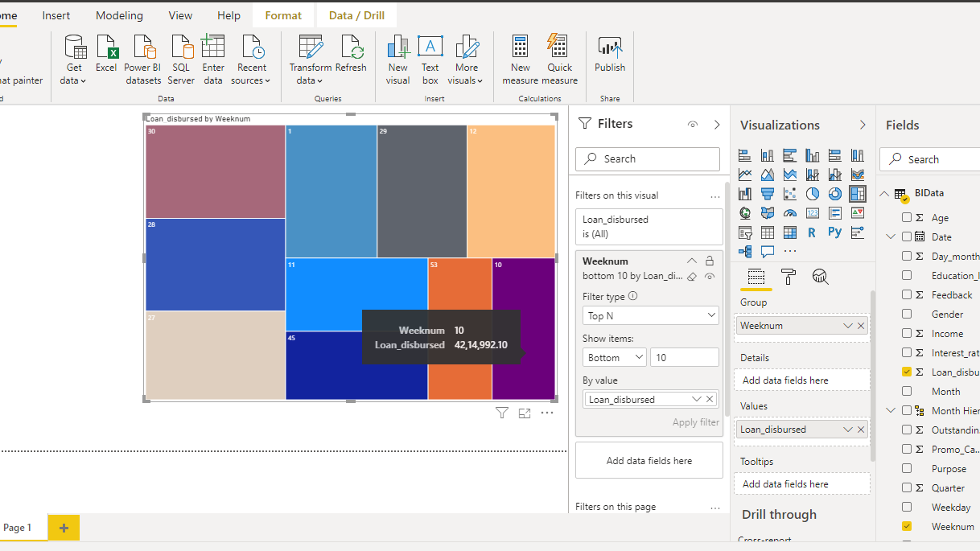980x551 pixels.
Task: Tick the Age field checkbox
Action: pos(907,218)
